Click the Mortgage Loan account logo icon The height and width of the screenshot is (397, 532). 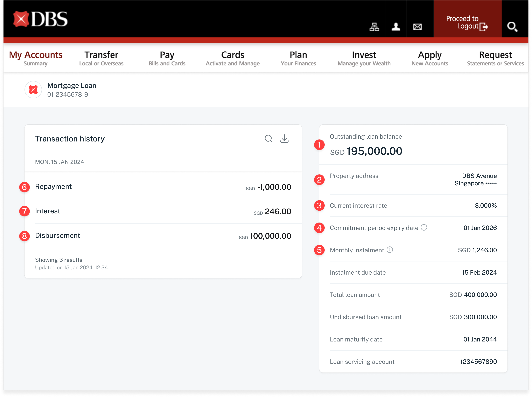33,90
